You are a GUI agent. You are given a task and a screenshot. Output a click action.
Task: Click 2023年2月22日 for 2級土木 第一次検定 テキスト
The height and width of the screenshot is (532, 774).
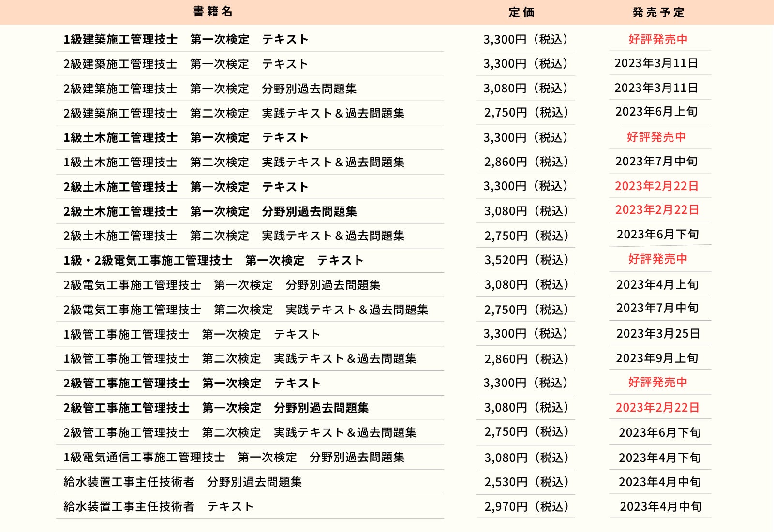click(656, 186)
